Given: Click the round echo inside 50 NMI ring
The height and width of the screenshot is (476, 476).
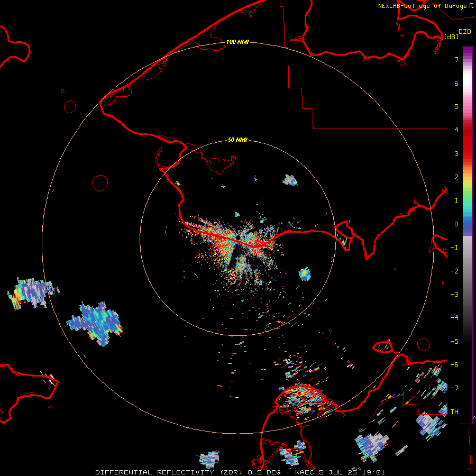Looking at the screenshot, I should coord(305,274).
